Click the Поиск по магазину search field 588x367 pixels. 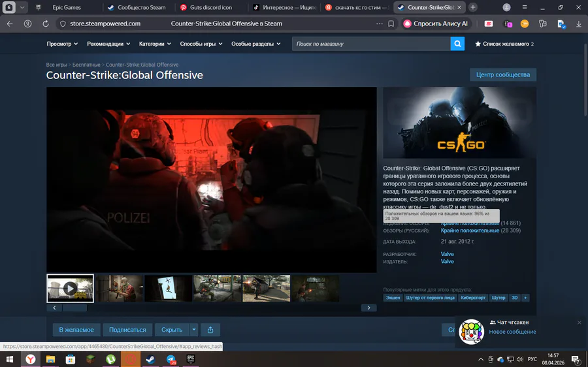point(371,44)
